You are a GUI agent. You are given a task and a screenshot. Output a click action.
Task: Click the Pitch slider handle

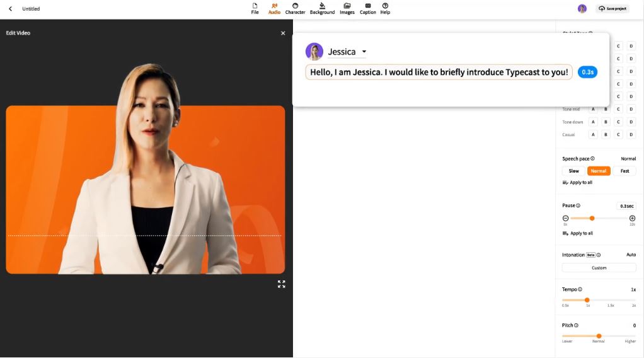(599, 336)
